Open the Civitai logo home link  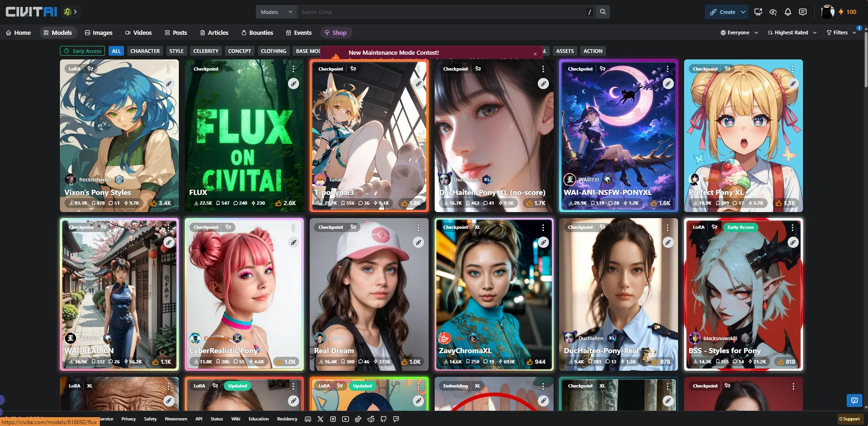(31, 12)
